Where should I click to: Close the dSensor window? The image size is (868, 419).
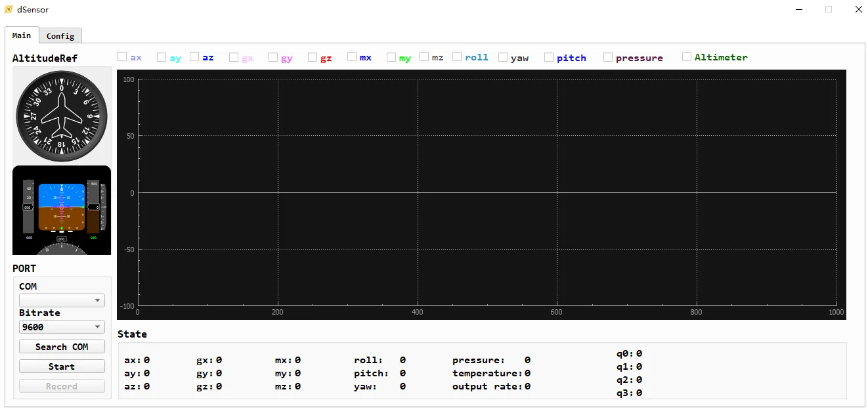(858, 9)
